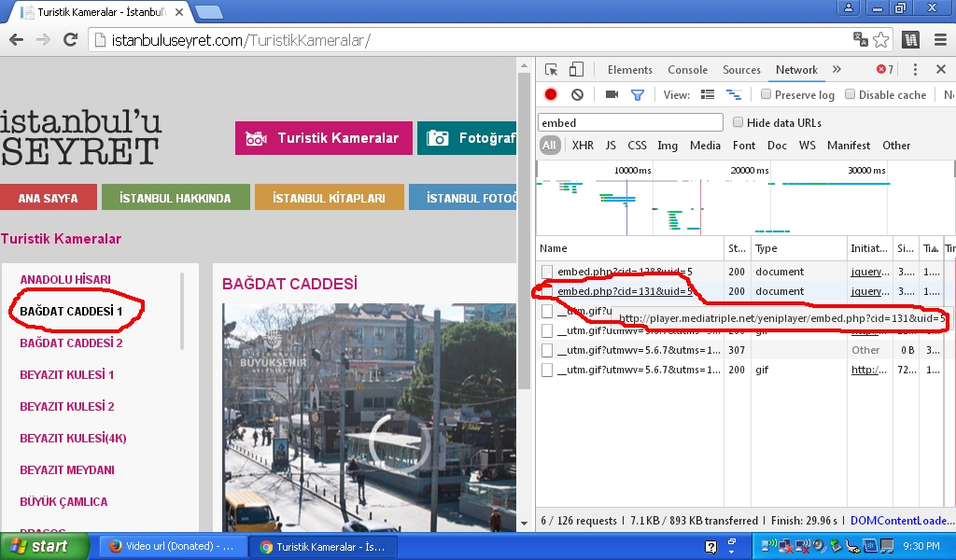
Task: Capture screenshots with the camera icon
Action: 612,94
